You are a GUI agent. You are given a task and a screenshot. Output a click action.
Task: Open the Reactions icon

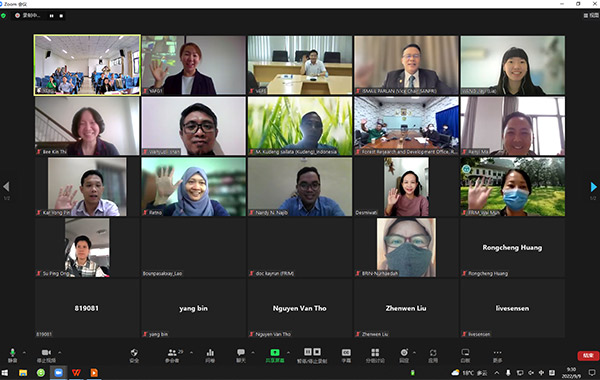[x=404, y=355]
